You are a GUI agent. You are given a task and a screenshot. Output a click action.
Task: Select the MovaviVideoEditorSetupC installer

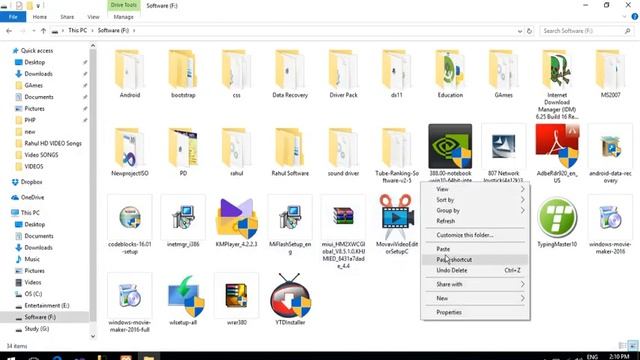click(x=397, y=224)
